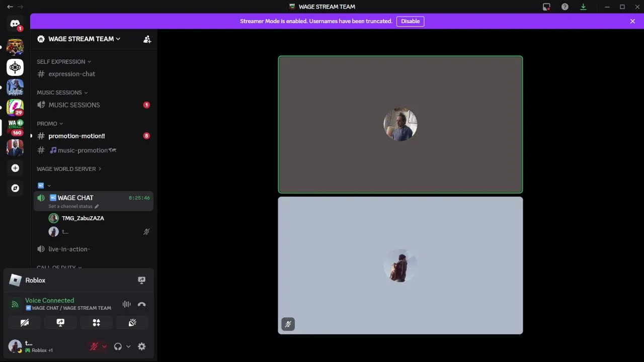Add a server with plus icon
The height and width of the screenshot is (362, 644).
[x=15, y=168]
